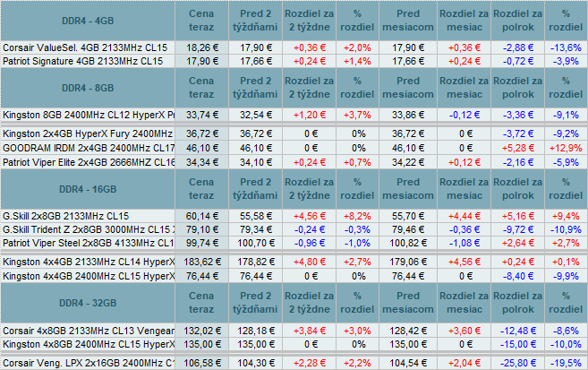The width and height of the screenshot is (588, 370).
Task: Click Kingston 4x8GB 2400MHz CL15 HyperX name
Action: pyautogui.click(x=89, y=344)
